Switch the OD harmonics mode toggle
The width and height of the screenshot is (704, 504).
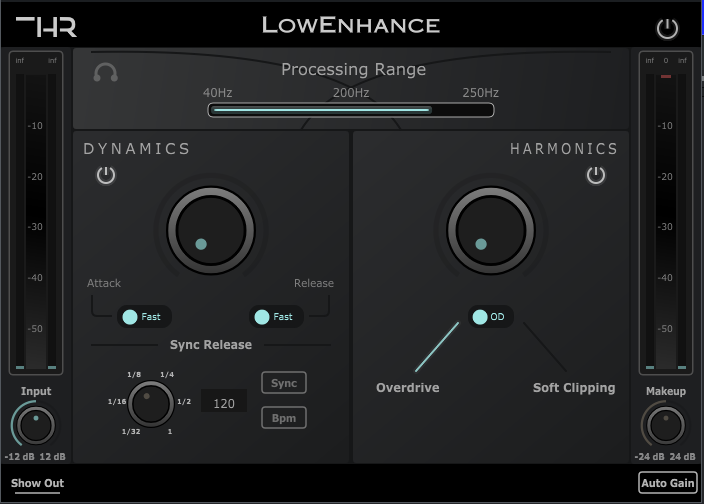click(490, 317)
